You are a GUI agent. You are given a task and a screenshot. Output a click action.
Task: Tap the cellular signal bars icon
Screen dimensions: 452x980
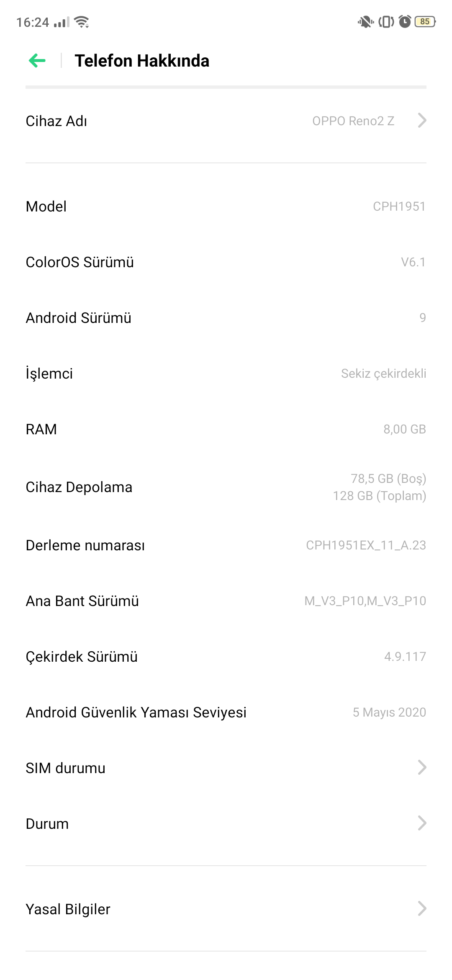(x=62, y=22)
